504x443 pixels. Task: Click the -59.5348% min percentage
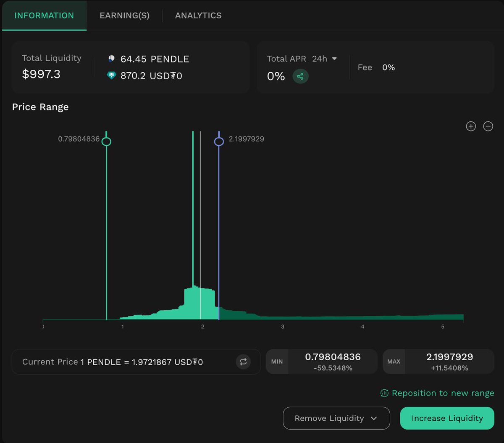[333, 368]
